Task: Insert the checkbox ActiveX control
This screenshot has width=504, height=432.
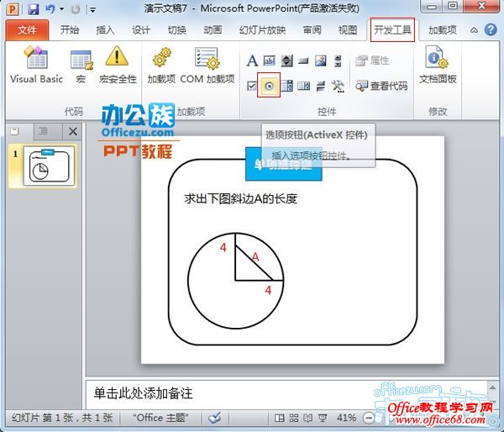Action: [252, 86]
